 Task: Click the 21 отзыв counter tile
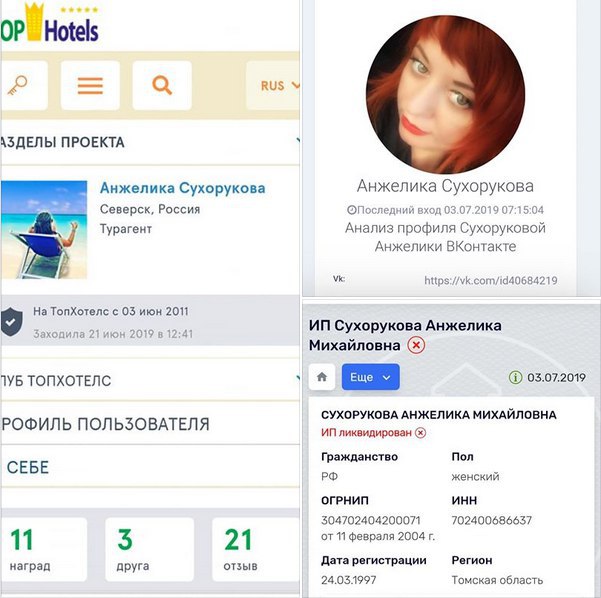256,549
